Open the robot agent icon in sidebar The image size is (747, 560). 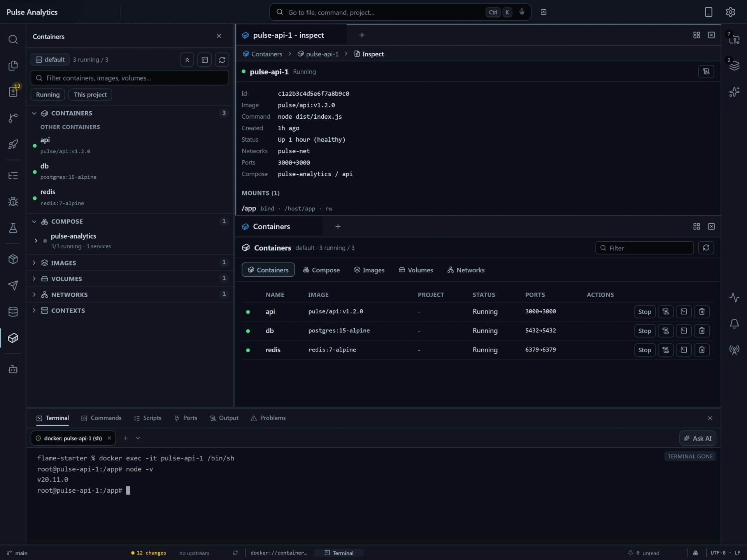coord(13,369)
